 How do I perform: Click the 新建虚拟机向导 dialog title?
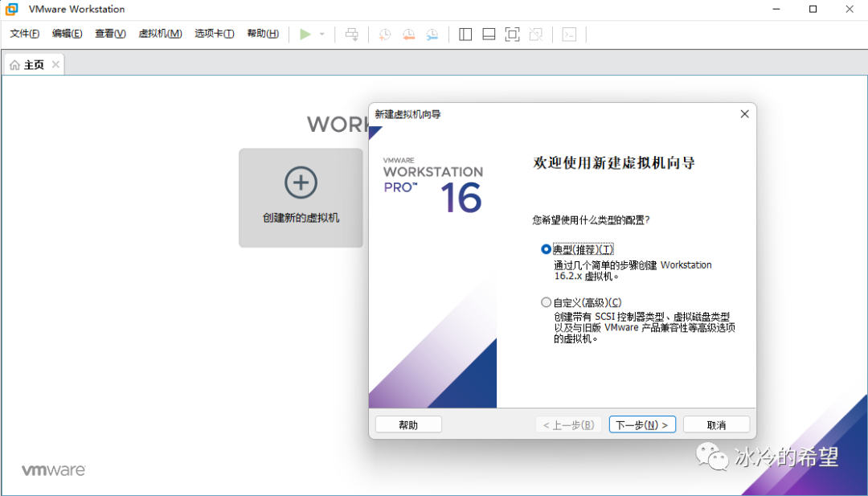click(x=408, y=114)
